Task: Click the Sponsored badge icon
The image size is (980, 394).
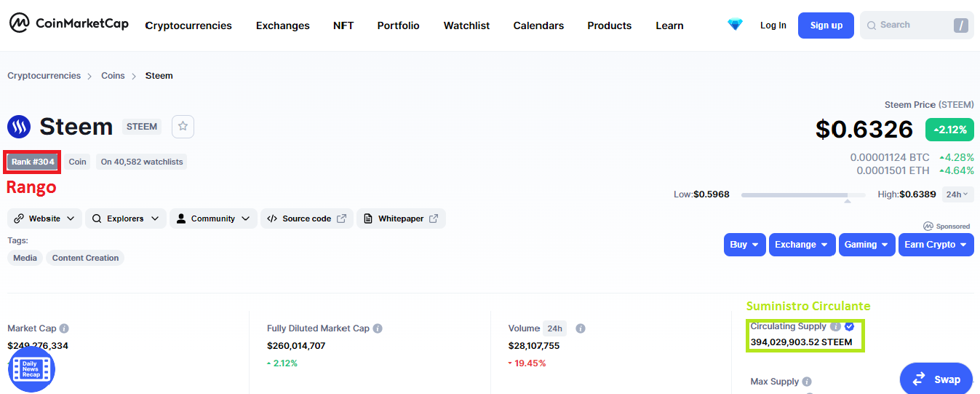Action: point(928,226)
